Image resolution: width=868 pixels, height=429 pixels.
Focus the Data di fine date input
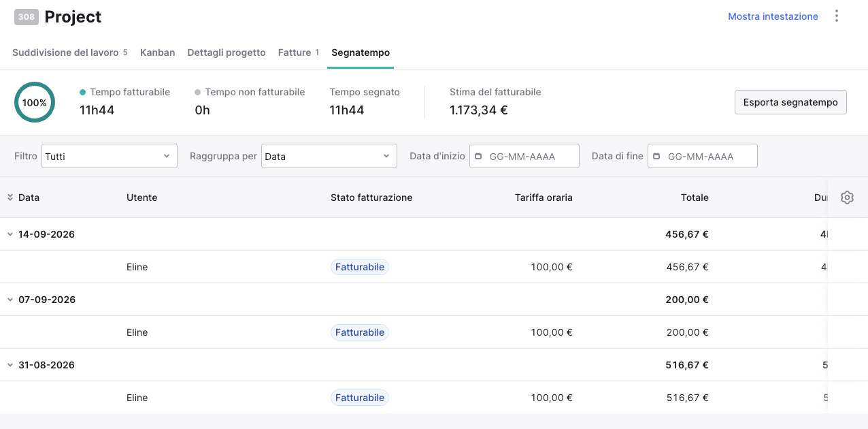point(703,156)
